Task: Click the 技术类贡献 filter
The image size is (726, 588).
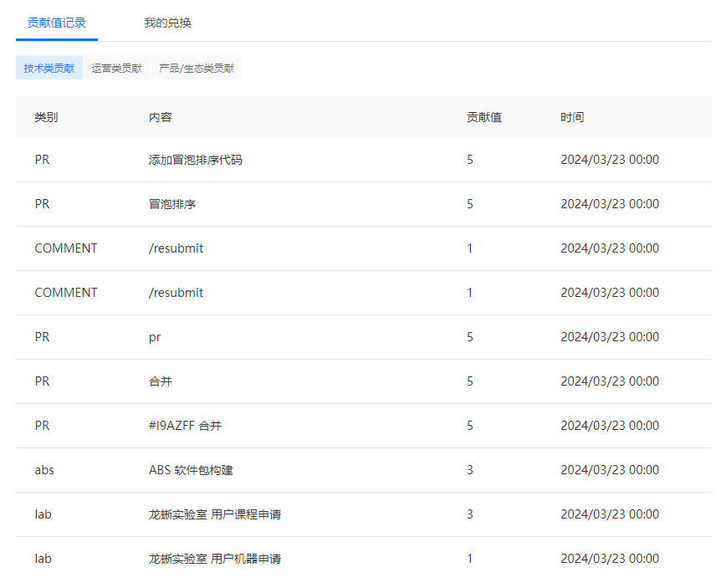Action: [x=48, y=67]
